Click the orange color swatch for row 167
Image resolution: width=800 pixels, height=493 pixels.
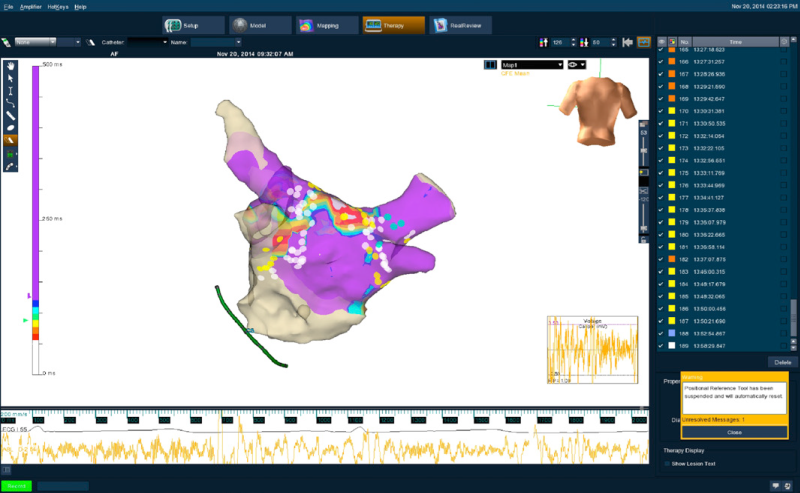coord(672,74)
